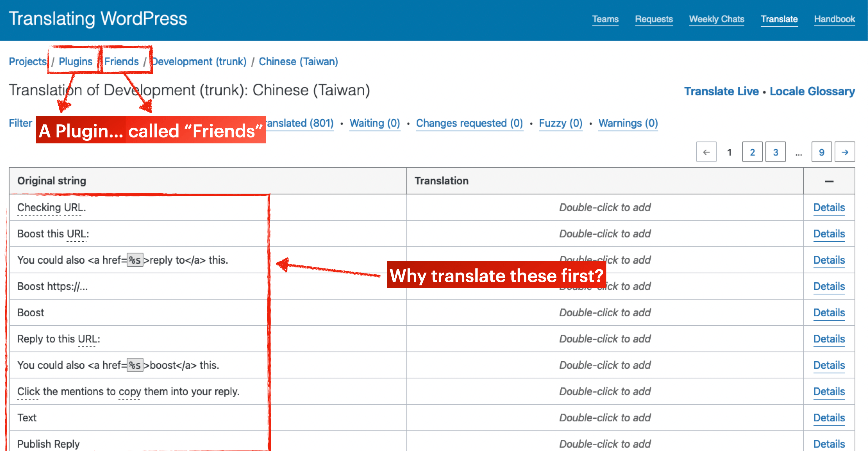
Task: Open the Filter link
Action: coord(20,123)
